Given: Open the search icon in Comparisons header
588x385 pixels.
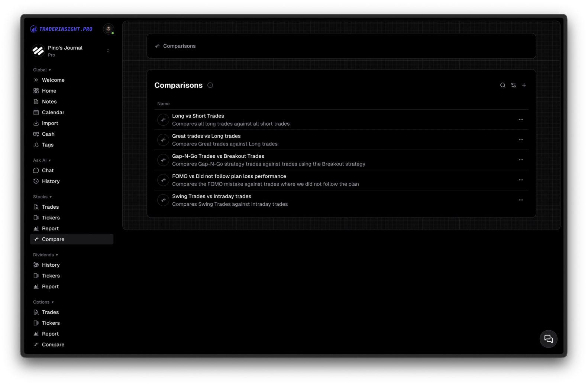Looking at the screenshot, I should pos(503,85).
